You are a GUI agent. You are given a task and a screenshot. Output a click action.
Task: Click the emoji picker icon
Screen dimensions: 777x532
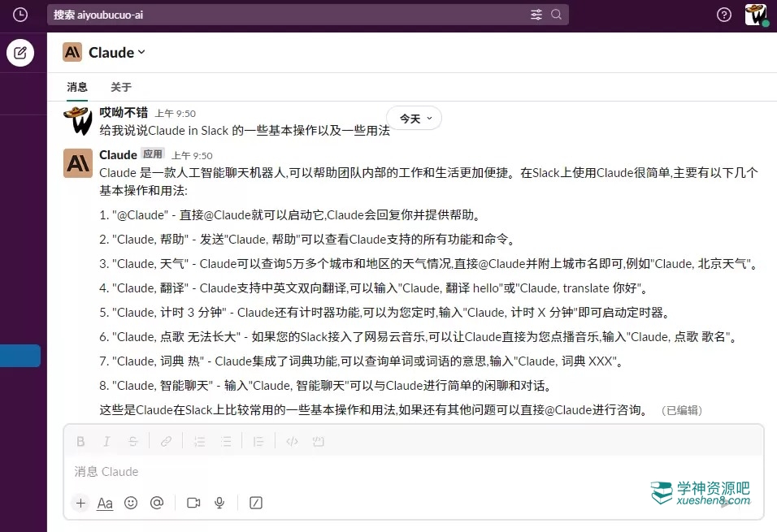pyautogui.click(x=131, y=503)
